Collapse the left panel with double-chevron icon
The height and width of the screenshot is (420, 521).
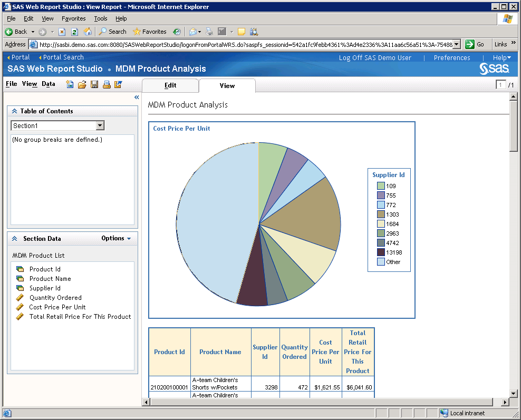click(137, 97)
